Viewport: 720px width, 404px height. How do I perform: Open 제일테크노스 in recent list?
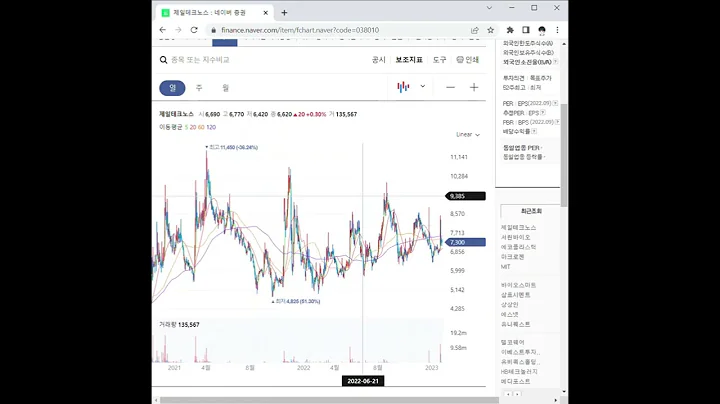[518, 228]
